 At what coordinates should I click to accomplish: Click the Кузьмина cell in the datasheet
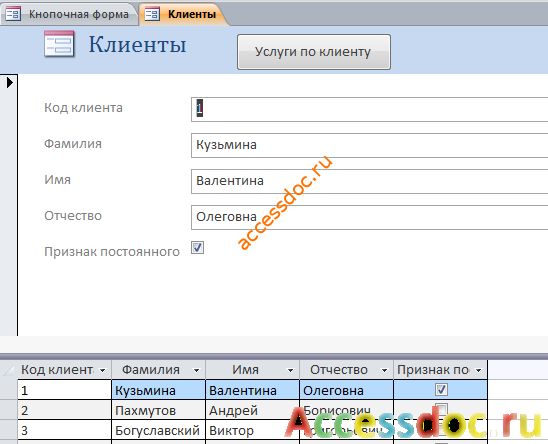[x=158, y=390]
